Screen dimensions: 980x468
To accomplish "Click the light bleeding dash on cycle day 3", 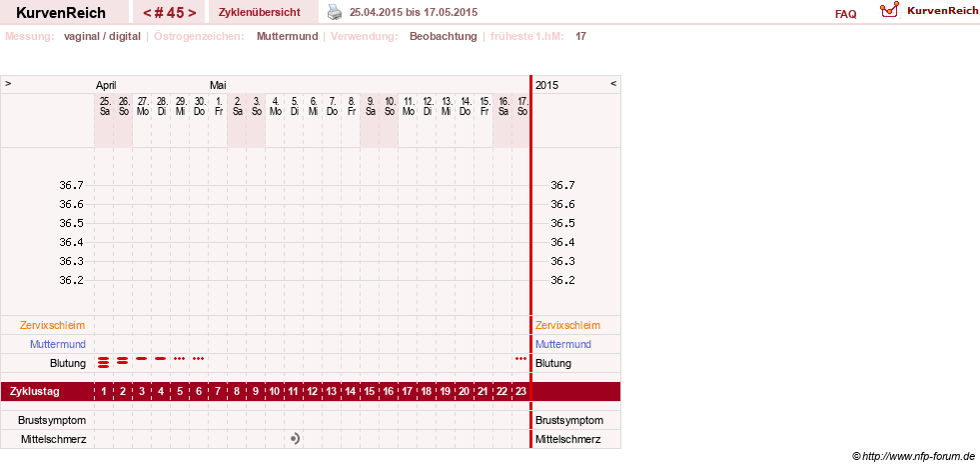I will pyautogui.click(x=142, y=359).
